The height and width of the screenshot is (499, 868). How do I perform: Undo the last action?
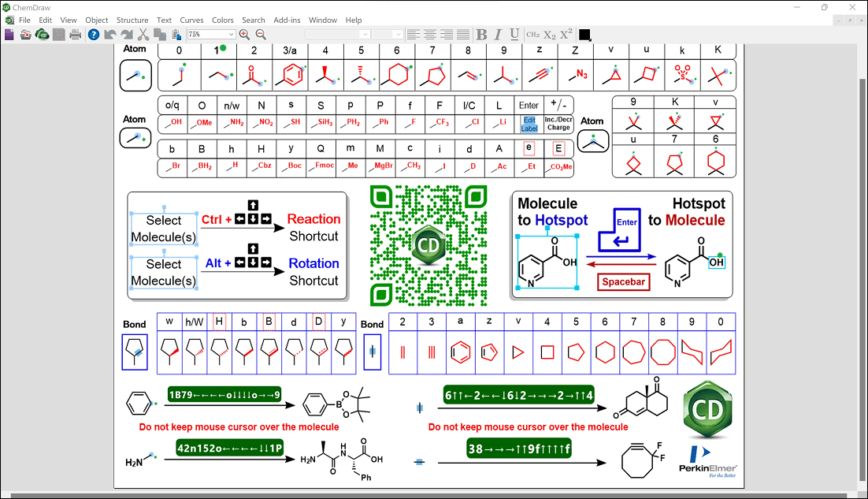click(x=110, y=35)
